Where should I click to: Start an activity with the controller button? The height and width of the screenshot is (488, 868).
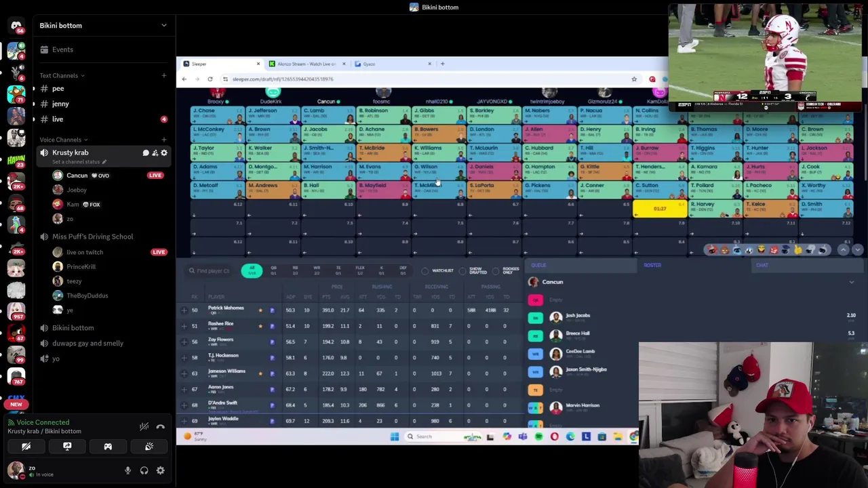coord(108,447)
